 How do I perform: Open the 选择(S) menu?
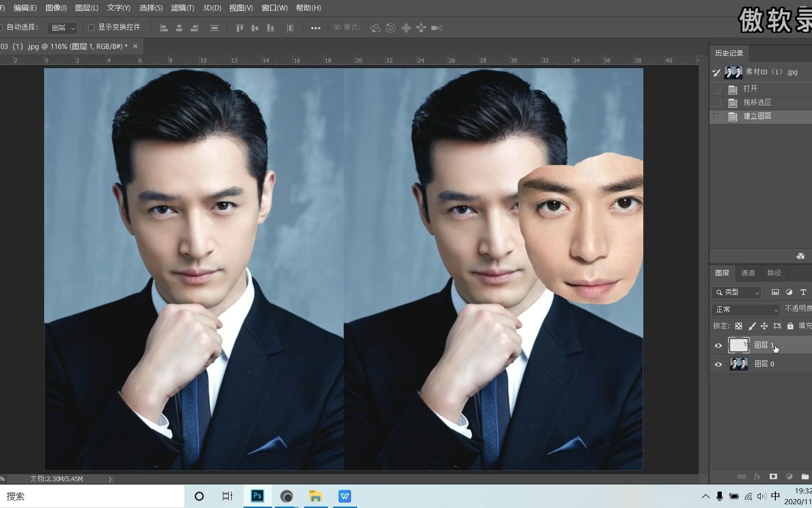click(151, 8)
